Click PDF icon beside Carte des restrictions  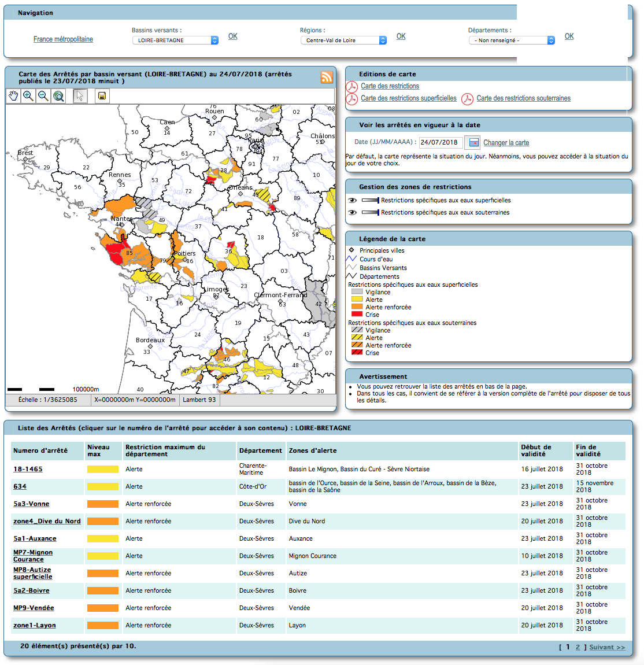point(352,87)
